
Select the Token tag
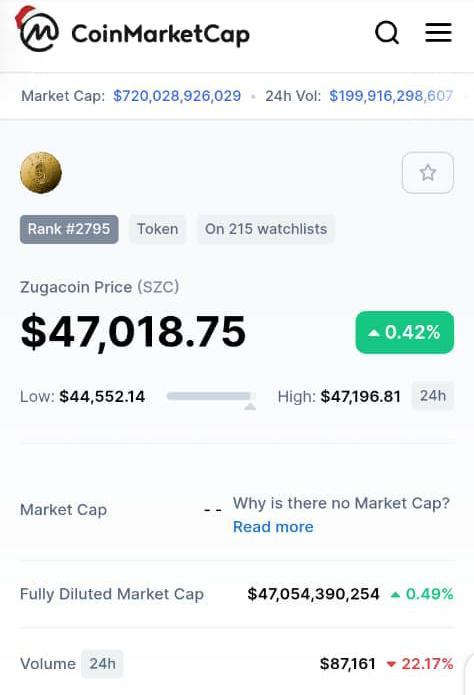157,229
